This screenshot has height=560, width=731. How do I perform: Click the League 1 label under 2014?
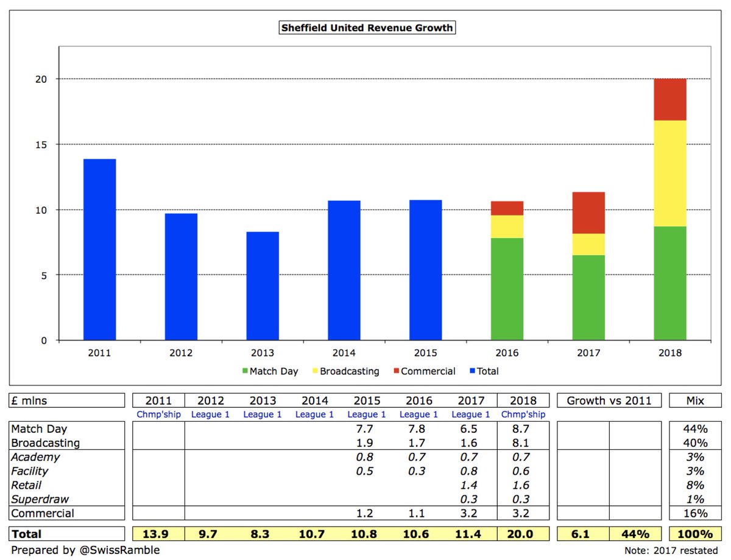pyautogui.click(x=315, y=415)
